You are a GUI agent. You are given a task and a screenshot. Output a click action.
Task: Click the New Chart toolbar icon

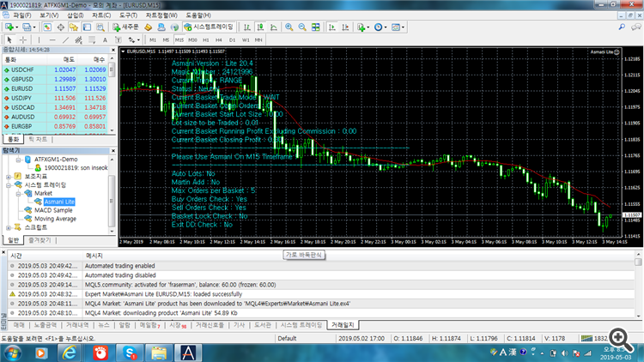coord(9,27)
